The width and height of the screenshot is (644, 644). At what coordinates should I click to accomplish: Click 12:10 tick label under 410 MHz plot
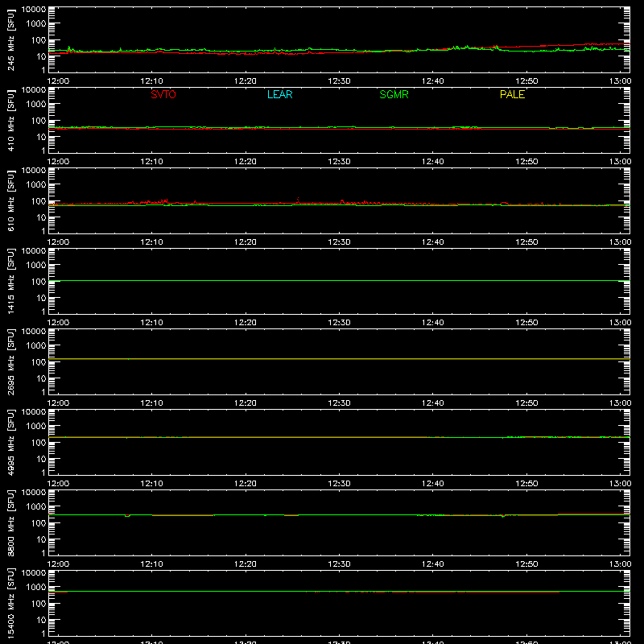[x=151, y=162]
